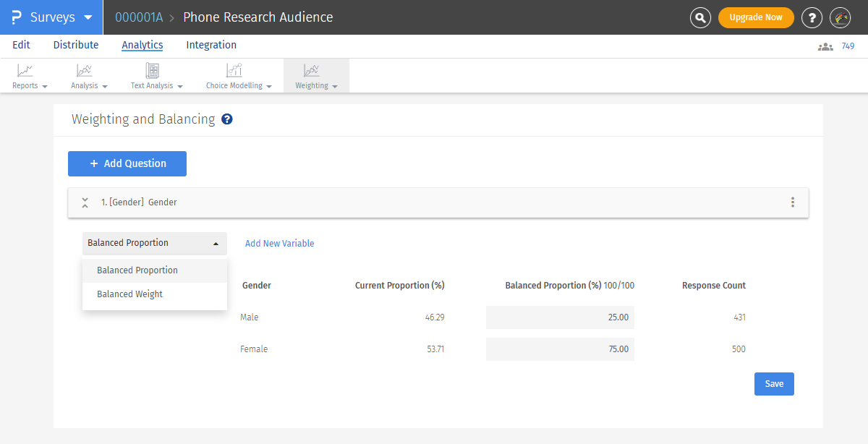Click the respondents count people icon

[825, 46]
